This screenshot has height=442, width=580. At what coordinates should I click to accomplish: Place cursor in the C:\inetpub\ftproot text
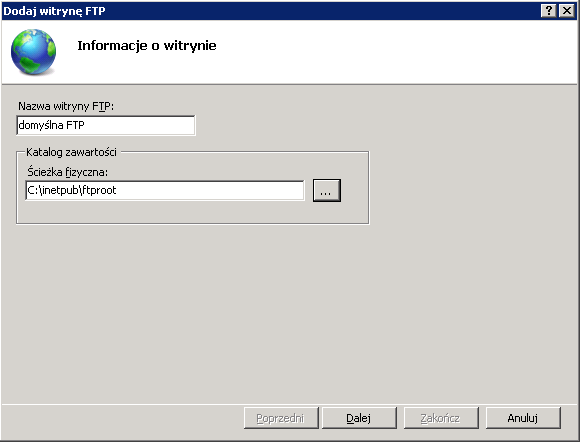(72, 190)
